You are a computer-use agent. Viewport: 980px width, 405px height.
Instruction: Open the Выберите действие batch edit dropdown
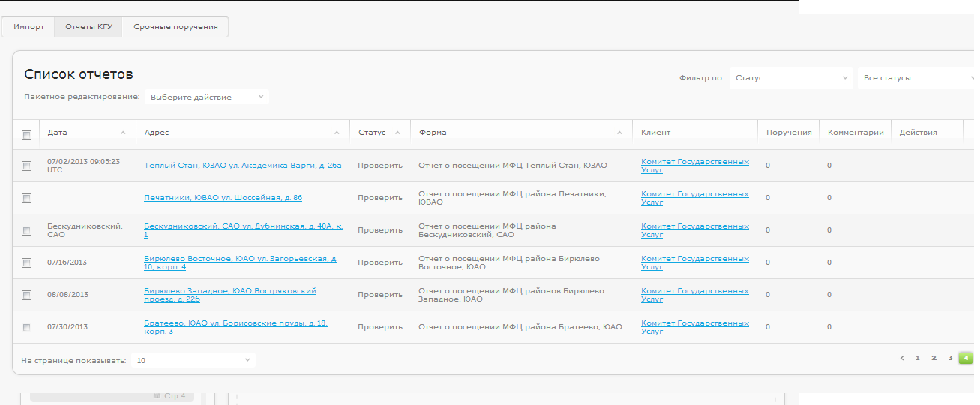pyautogui.click(x=206, y=97)
